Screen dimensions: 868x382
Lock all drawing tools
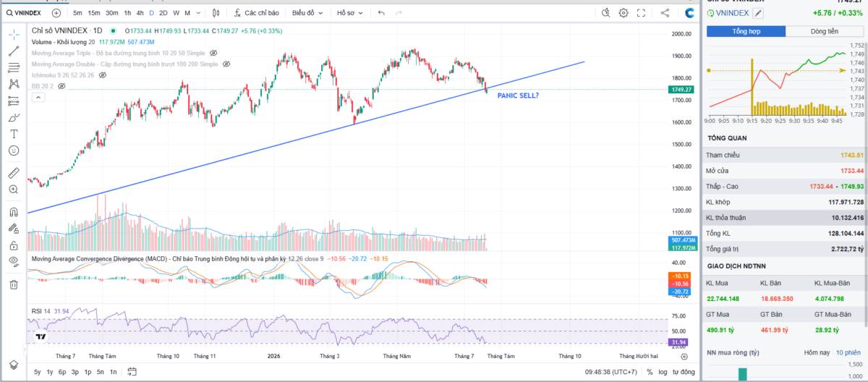pos(13,245)
